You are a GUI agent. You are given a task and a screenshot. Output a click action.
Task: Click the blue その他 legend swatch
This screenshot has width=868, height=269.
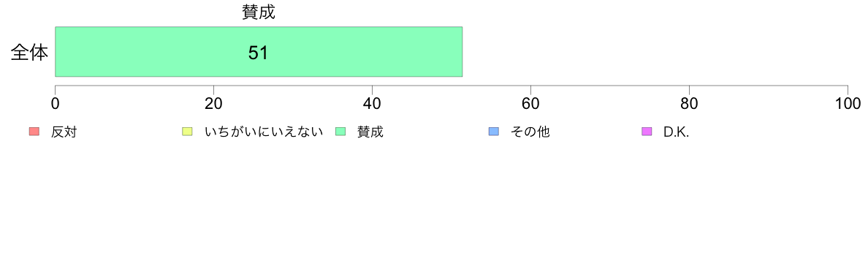[x=493, y=132]
